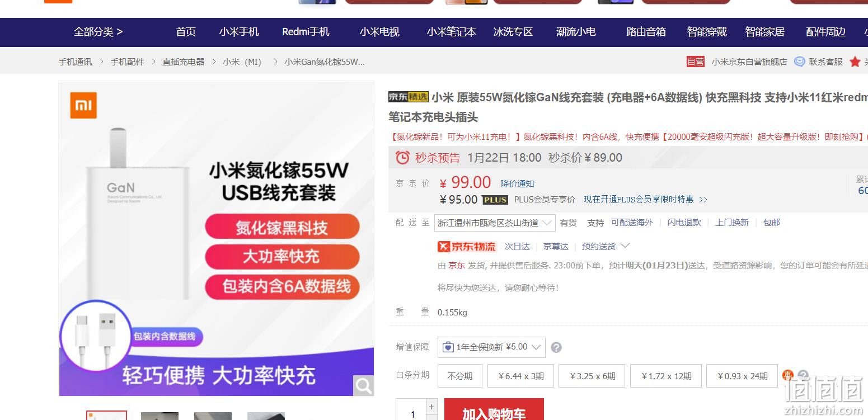Click 小米京东自营旗舰店 store link
This screenshot has width=868, height=420.
[x=749, y=62]
